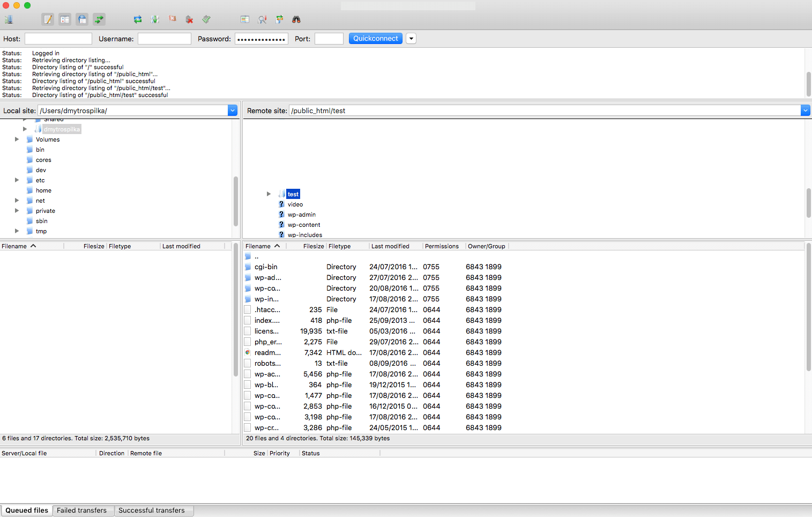This screenshot has width=812, height=517.
Task: Focus the Host input field
Action: [x=58, y=39]
